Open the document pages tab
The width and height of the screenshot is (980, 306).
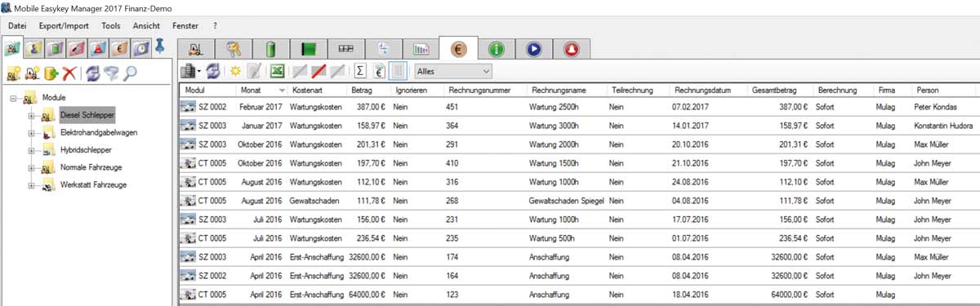pos(384,48)
